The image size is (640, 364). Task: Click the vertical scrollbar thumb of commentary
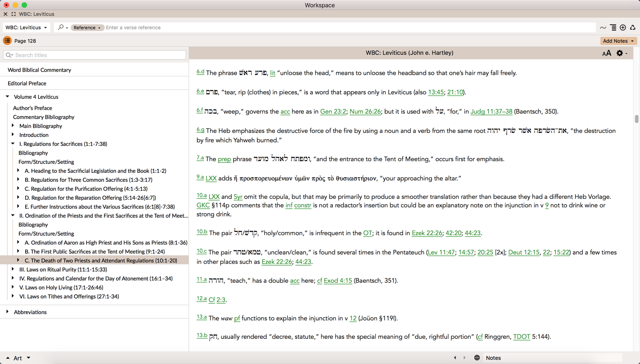pyautogui.click(x=636, y=119)
